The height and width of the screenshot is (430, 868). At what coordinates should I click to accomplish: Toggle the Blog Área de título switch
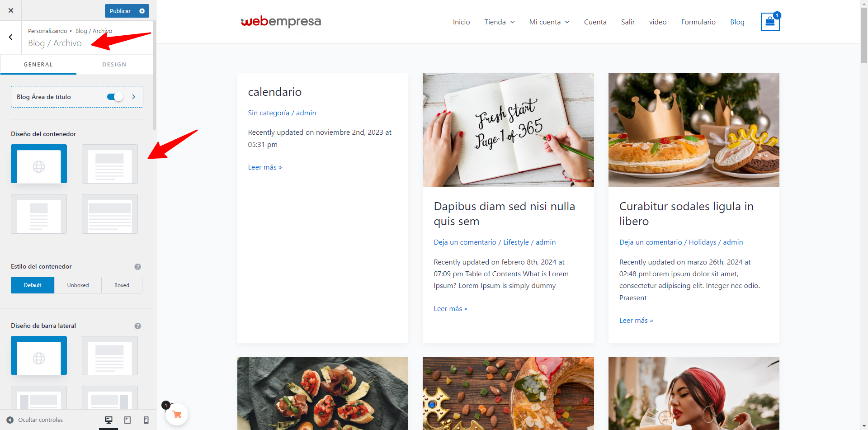coord(115,97)
